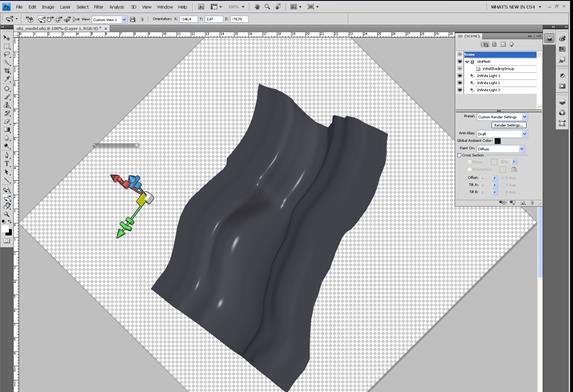Toggle visibility eye for the mesh row
This screenshot has height=392, width=573.
[x=460, y=61]
